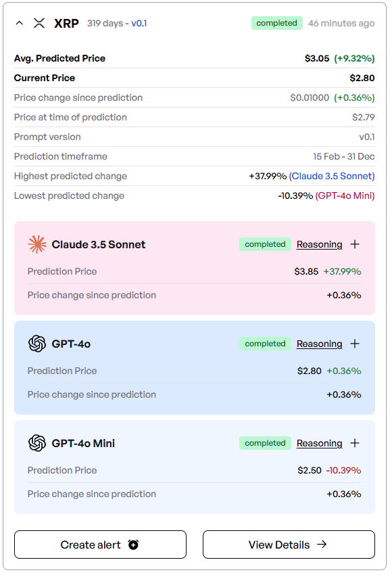Open the Reasoning link for GPT-4o
Screen dimensions: 392x579
pyautogui.click(x=319, y=344)
